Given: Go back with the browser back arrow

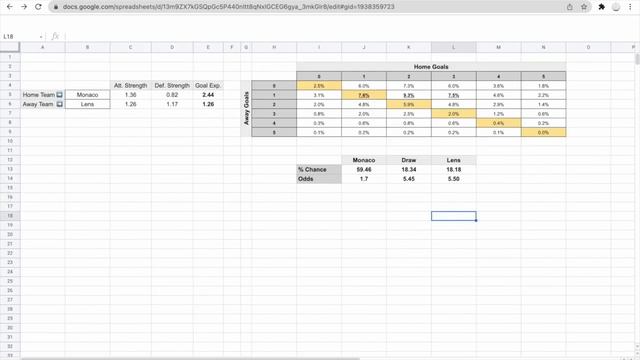Looking at the screenshot, I should pyautogui.click(x=9, y=7).
